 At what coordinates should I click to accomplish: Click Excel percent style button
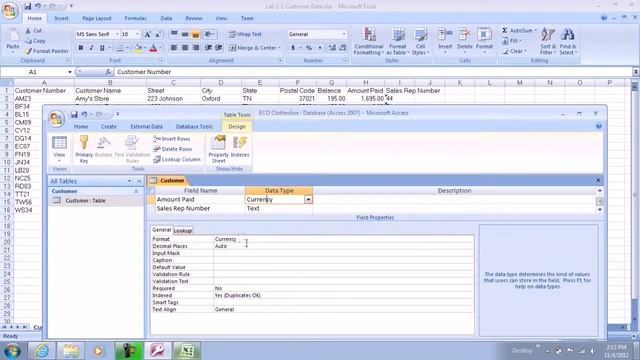tap(309, 48)
